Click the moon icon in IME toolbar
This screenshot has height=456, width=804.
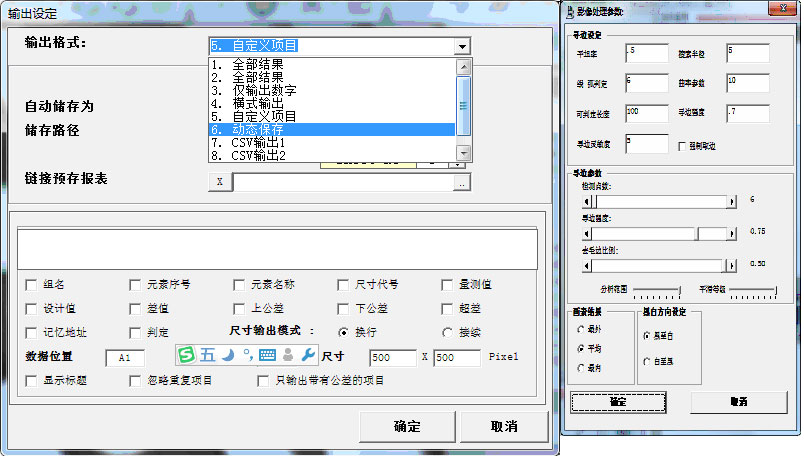(228, 355)
